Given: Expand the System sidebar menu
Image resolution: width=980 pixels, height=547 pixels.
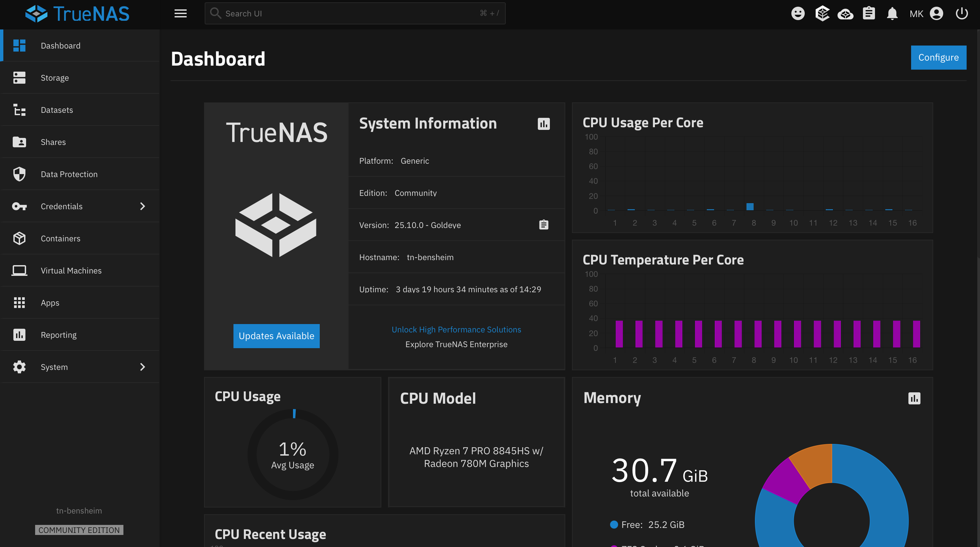Looking at the screenshot, I should coord(142,367).
